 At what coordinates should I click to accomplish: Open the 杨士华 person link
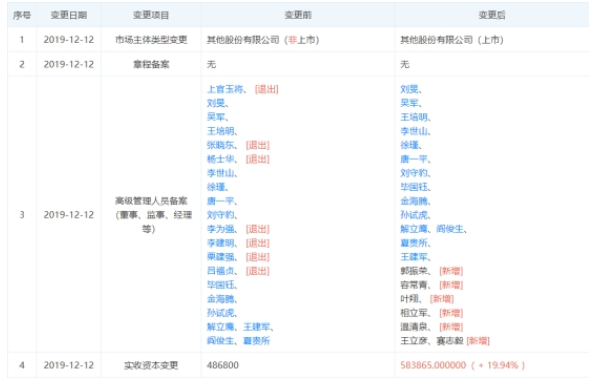point(221,159)
